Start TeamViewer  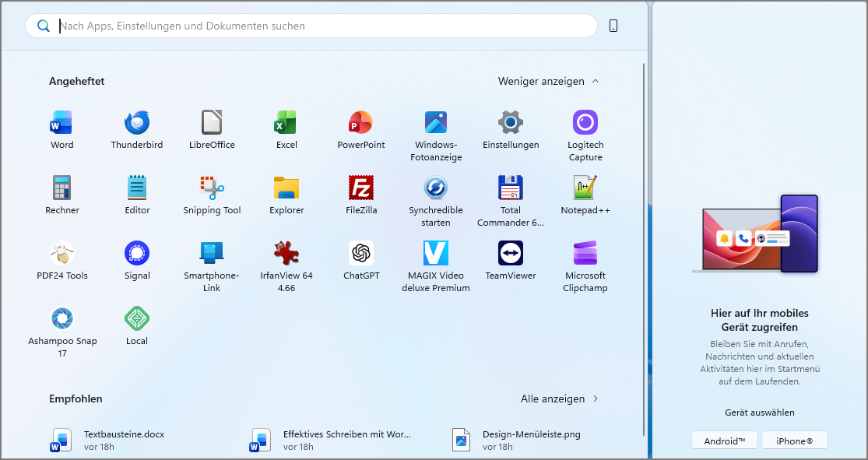click(x=510, y=258)
